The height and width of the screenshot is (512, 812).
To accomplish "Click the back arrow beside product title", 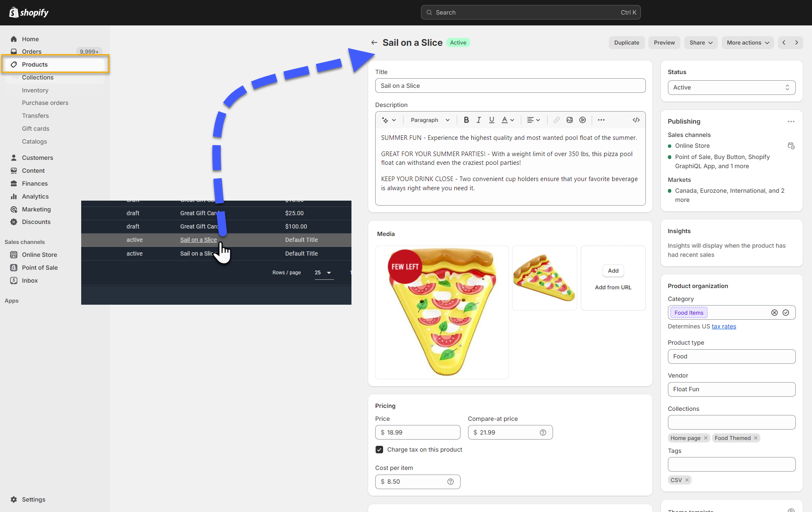I will tap(374, 42).
